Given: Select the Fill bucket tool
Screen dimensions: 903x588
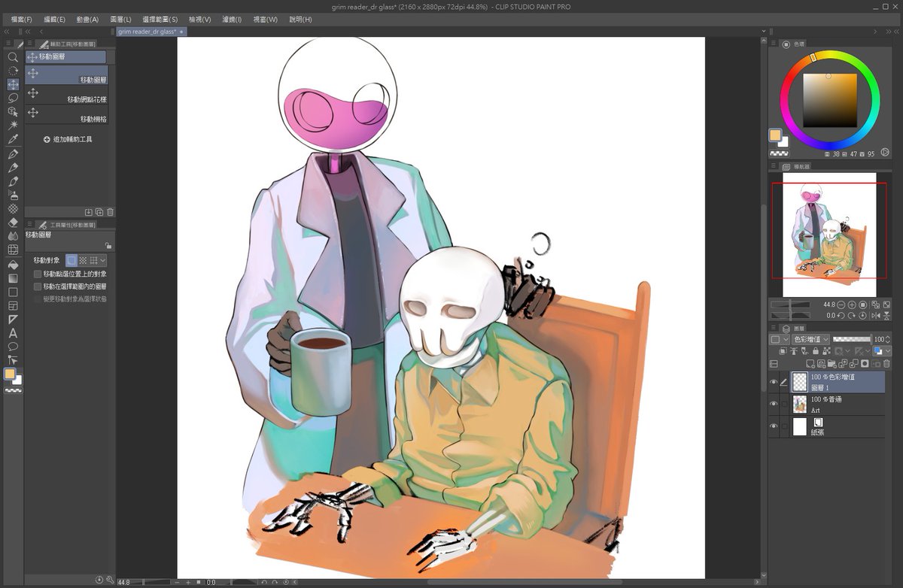Looking at the screenshot, I should (13, 265).
